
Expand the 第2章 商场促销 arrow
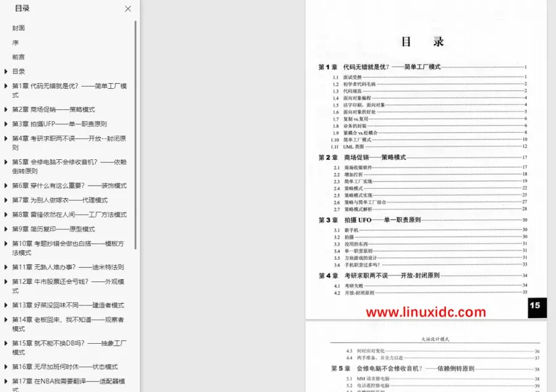(x=6, y=109)
